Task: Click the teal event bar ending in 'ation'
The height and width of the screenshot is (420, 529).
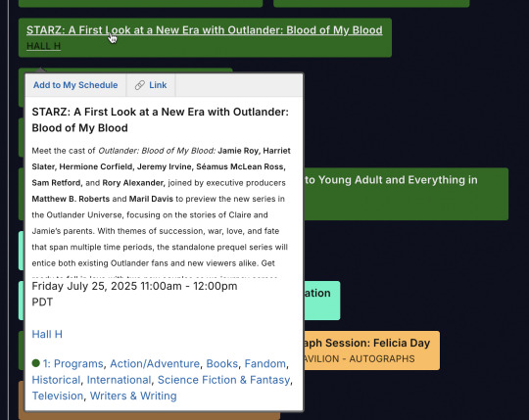Action: tap(322, 301)
